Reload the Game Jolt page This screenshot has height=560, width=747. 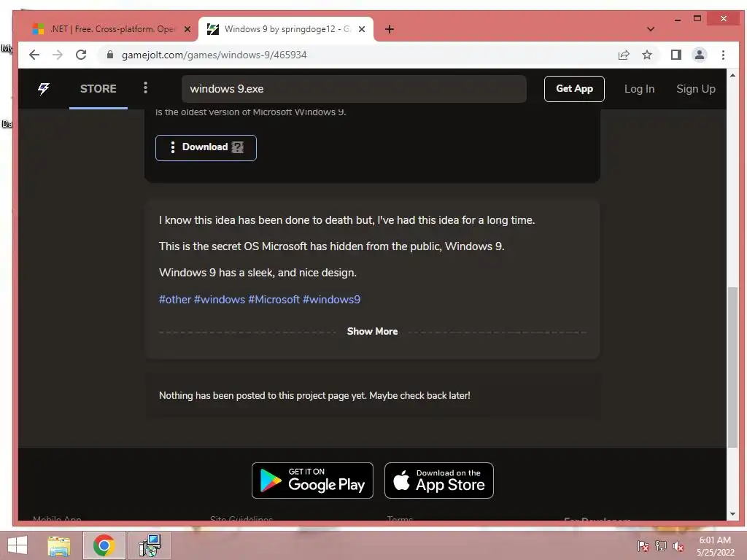pos(81,55)
